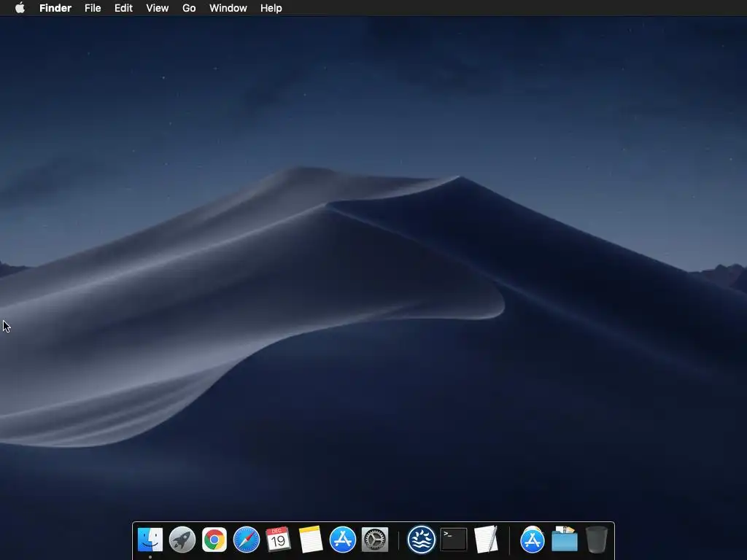The width and height of the screenshot is (747, 560).
Task: Open Calendar showing Dec 19
Action: coord(278,540)
